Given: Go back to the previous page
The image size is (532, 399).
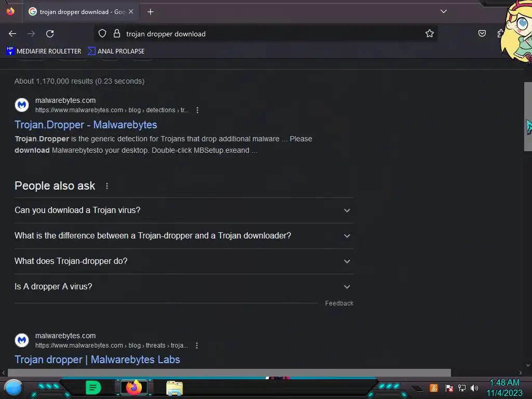Looking at the screenshot, I should [x=12, y=34].
